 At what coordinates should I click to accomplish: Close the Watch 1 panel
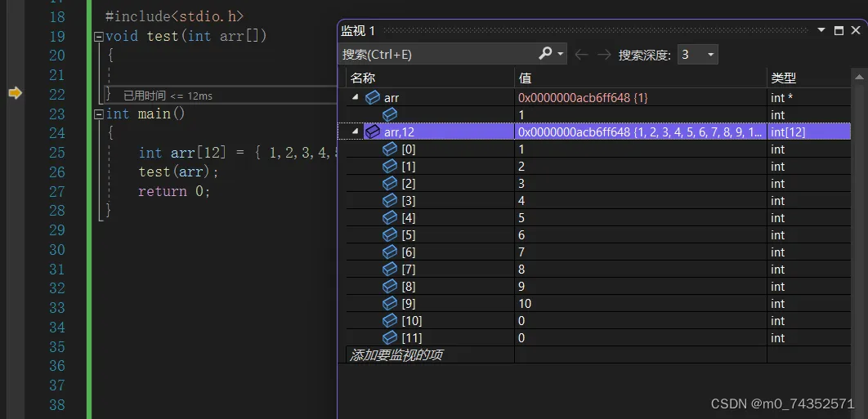[x=856, y=30]
